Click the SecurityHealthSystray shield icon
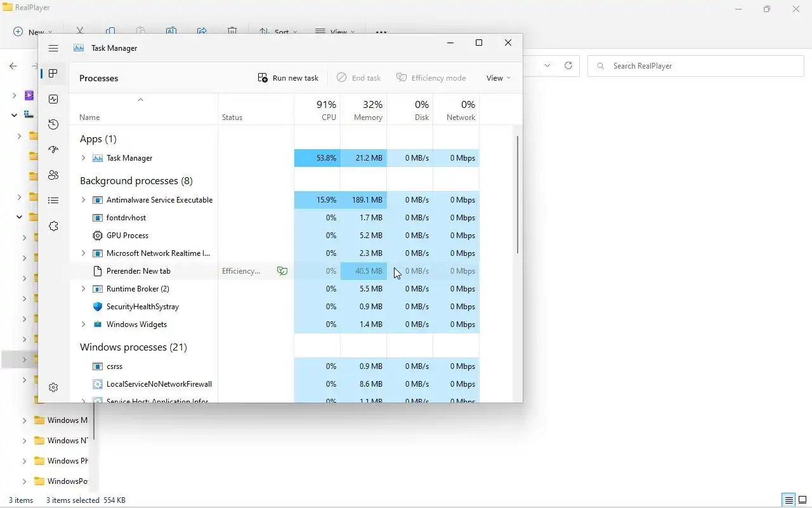Screen dimensions: 812x508 97,307
